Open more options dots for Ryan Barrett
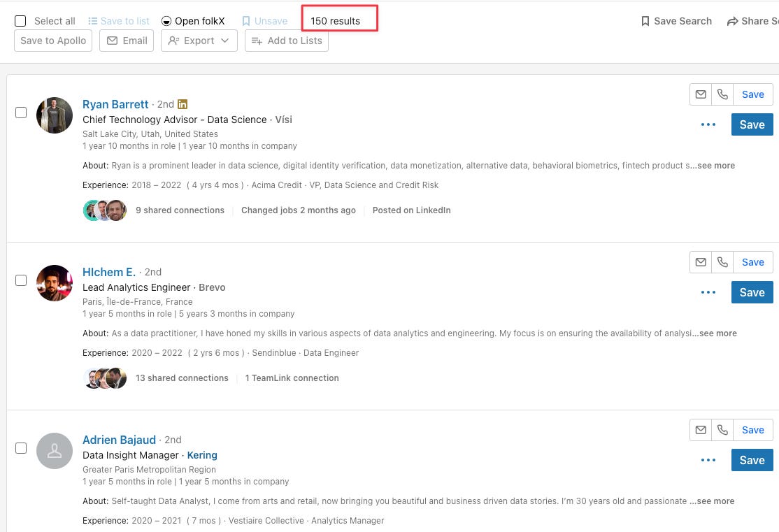This screenshot has height=532, width=779. pos(708,124)
